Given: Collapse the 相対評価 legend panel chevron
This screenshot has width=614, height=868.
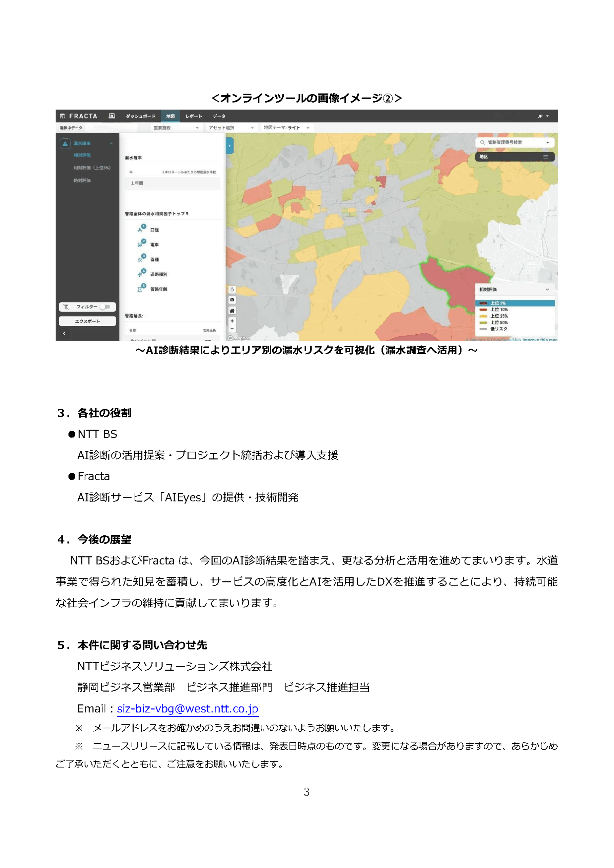Looking at the screenshot, I should click(x=547, y=290).
